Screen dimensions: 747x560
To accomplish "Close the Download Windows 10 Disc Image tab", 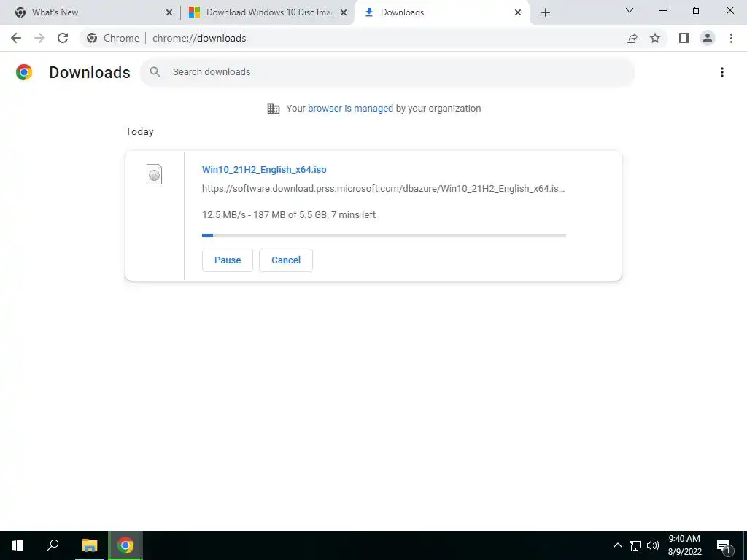I will [344, 12].
